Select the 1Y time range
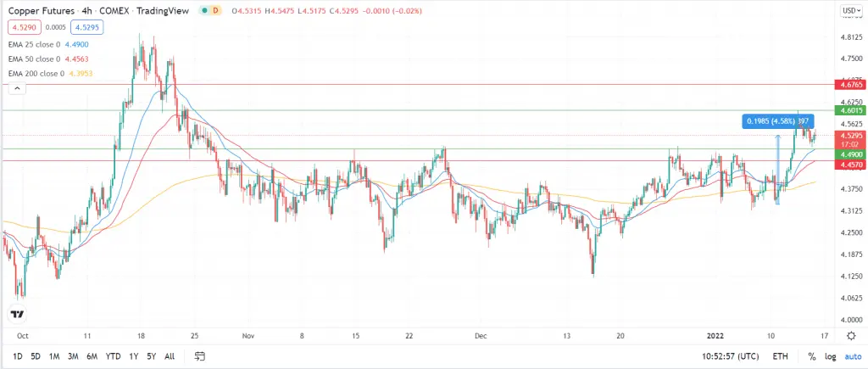The image size is (868, 369). pyautogui.click(x=133, y=356)
